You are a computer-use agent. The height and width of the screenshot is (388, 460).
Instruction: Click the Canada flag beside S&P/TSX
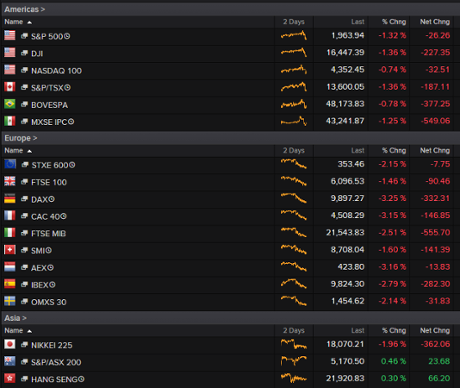tap(10, 87)
